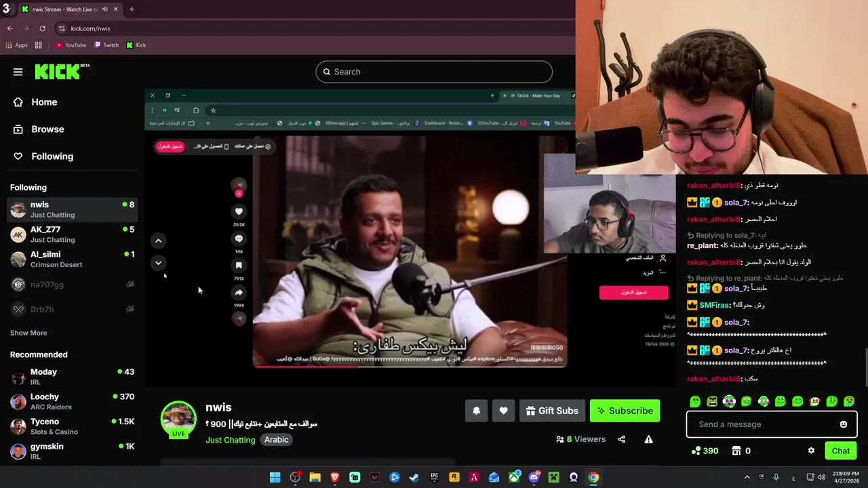The image size is (868, 488).
Task: Click the next video down chevron
Action: (158, 263)
